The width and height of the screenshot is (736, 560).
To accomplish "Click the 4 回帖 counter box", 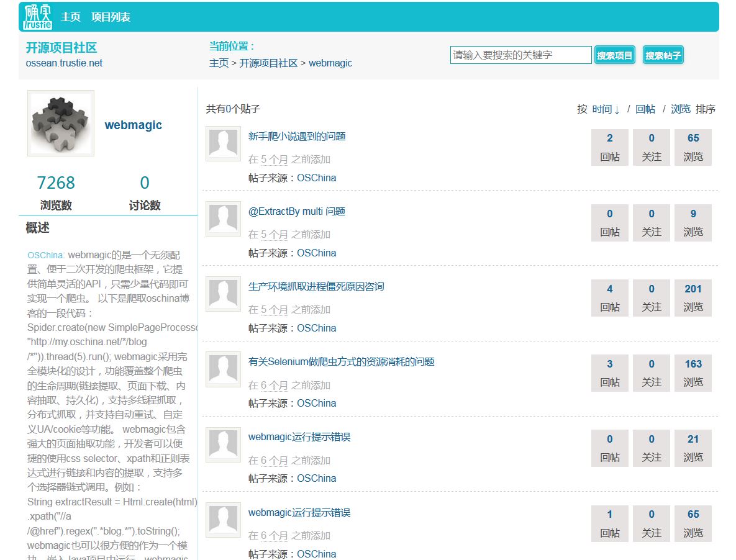I will (610, 298).
